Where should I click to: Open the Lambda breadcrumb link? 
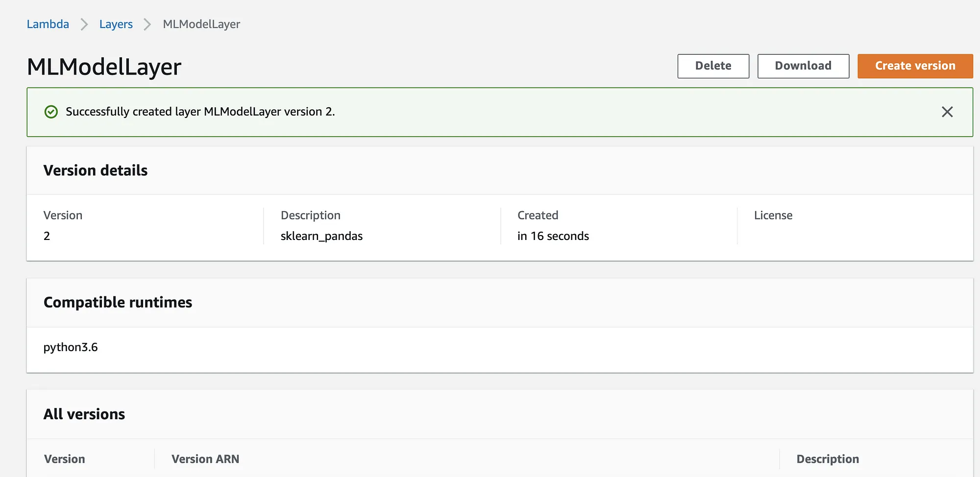coord(48,24)
